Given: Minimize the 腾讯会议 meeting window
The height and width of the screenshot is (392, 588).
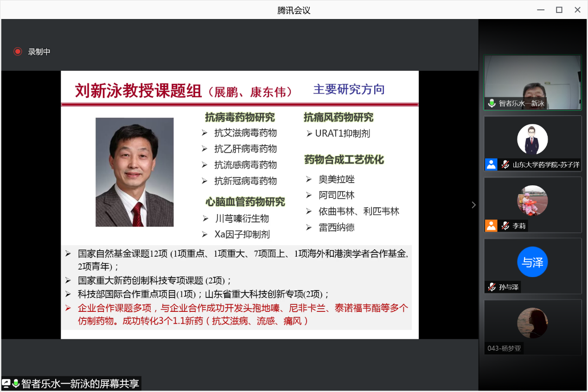Looking at the screenshot, I should click(540, 10).
